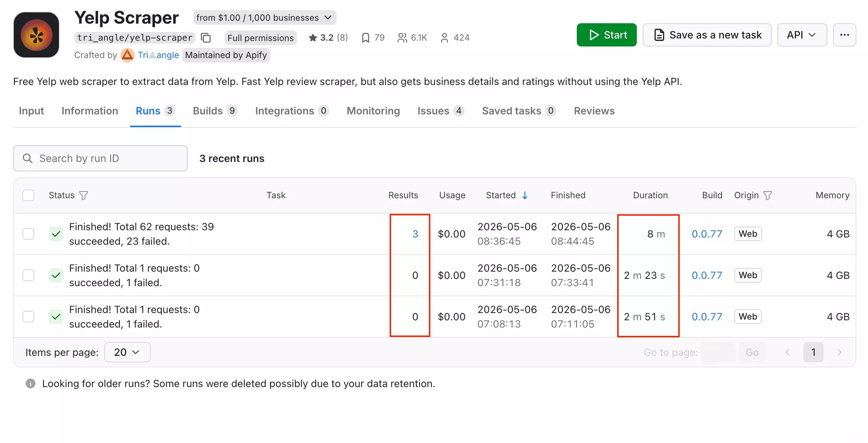Tick the checkbox for the run started 07:08:13
This screenshot has height=443, width=868.
pyautogui.click(x=28, y=317)
